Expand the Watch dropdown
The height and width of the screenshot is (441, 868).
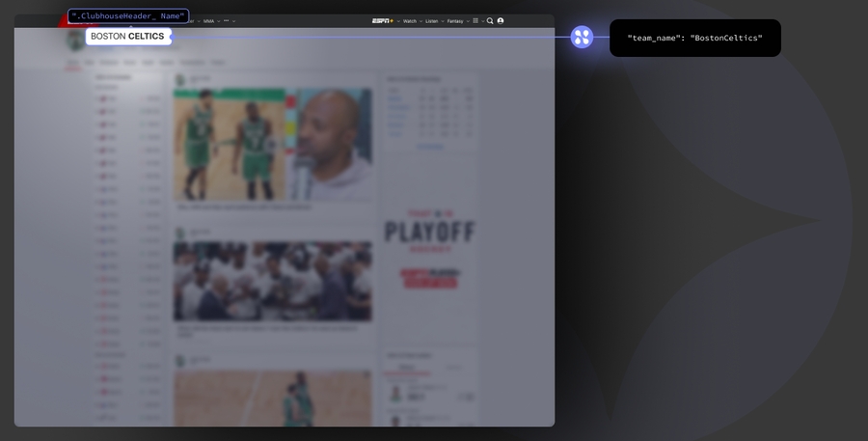[410, 20]
